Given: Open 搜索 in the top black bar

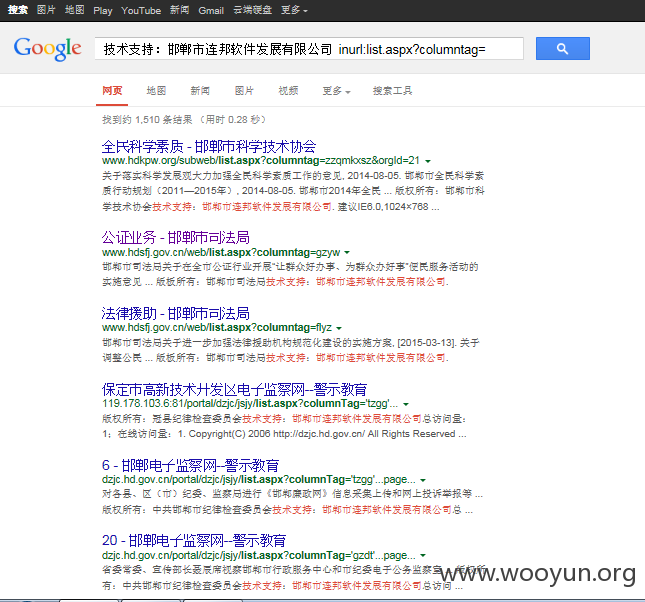Looking at the screenshot, I should (x=18, y=10).
